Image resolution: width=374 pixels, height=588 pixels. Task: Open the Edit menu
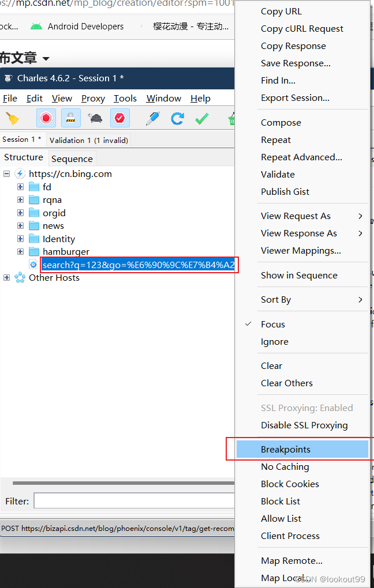(35, 98)
